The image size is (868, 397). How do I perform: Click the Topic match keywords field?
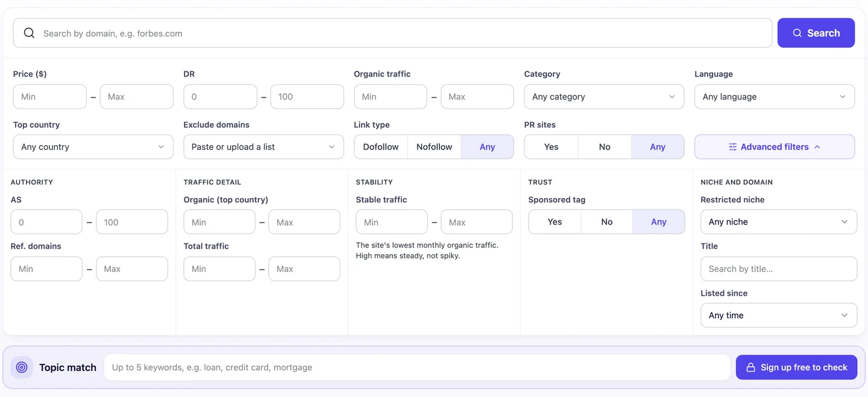417,367
